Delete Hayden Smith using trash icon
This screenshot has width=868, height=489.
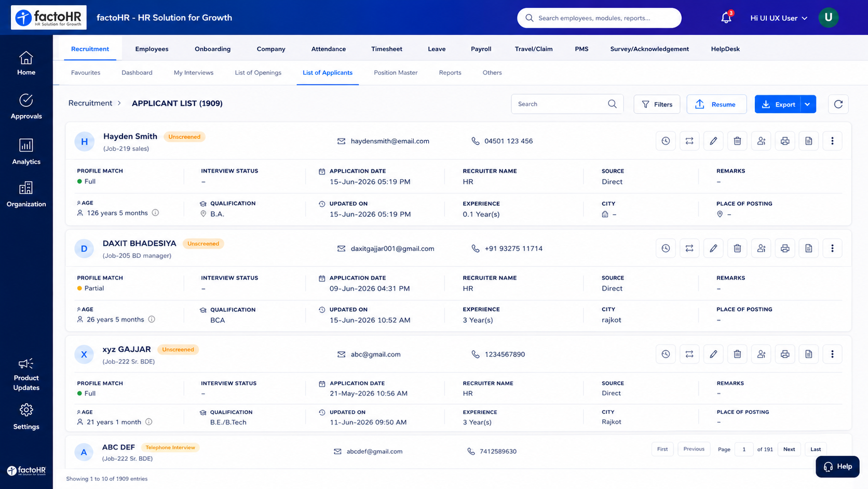point(737,141)
